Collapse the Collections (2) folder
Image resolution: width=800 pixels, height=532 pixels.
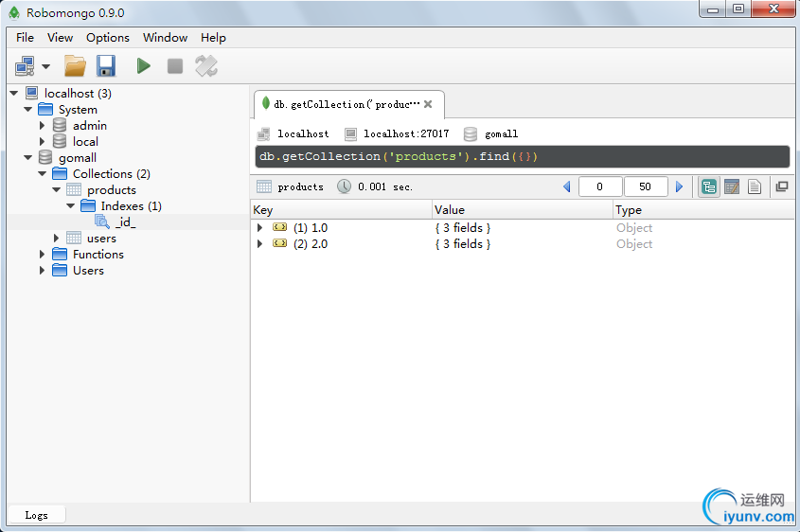click(43, 174)
